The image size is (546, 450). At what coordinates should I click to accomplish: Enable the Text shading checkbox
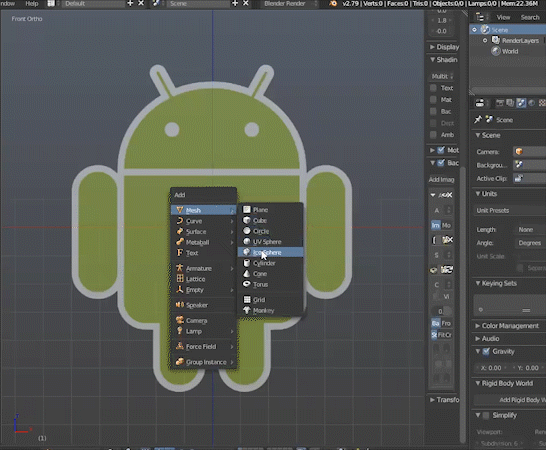coord(433,88)
